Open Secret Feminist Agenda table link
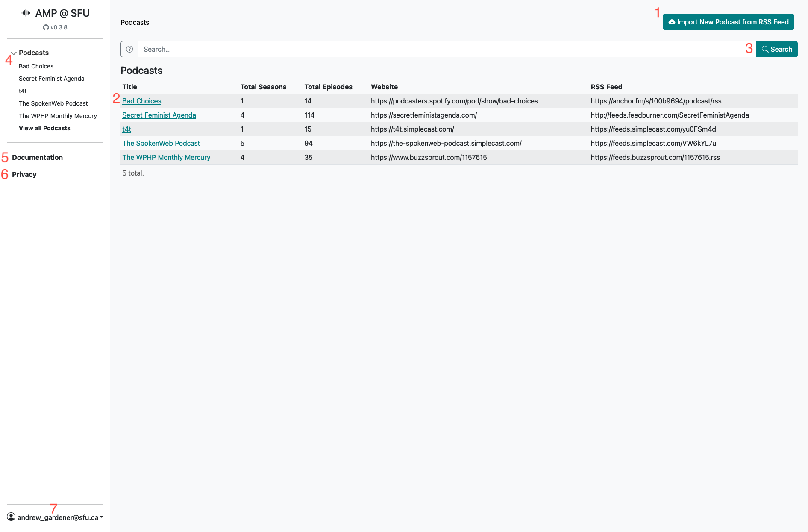Image resolution: width=808 pixels, height=532 pixels. 159,115
